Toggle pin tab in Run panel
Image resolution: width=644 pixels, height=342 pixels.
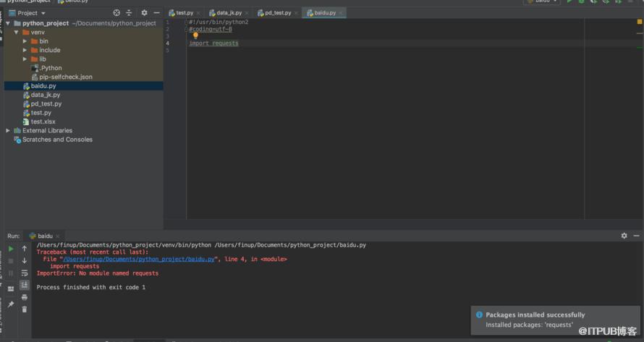click(11, 304)
